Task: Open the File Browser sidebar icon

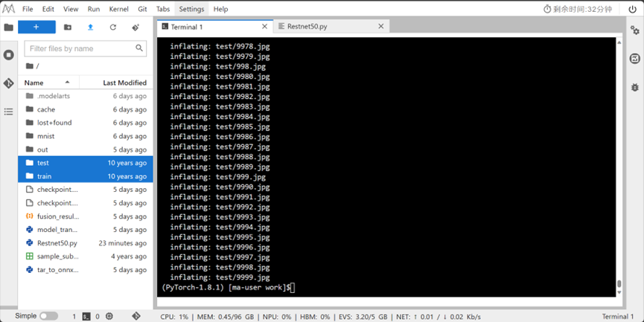Action: [x=9, y=28]
